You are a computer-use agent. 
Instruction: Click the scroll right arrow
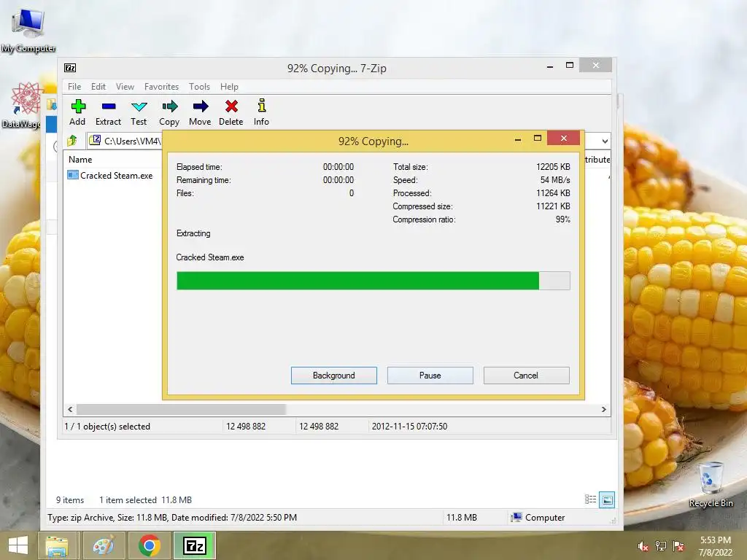603,409
